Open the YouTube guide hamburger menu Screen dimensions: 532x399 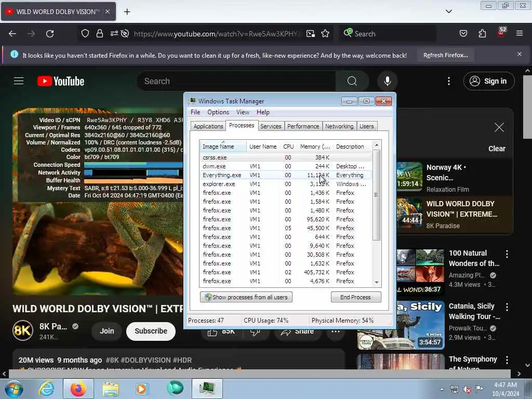click(x=19, y=81)
